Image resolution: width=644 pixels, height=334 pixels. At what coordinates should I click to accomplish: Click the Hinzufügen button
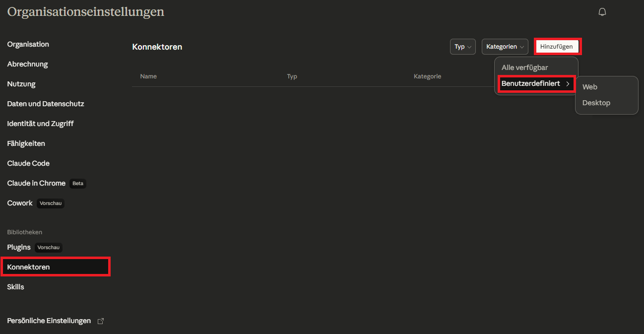(556, 47)
